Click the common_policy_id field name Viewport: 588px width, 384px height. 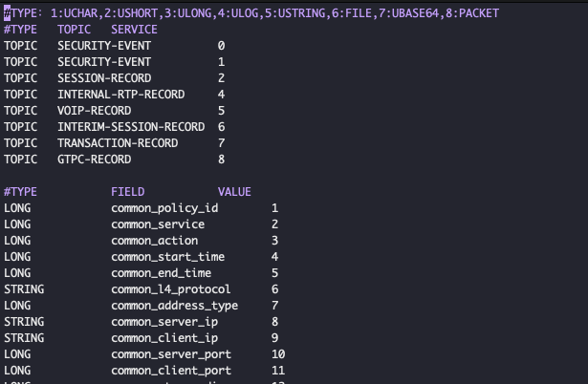[164, 208]
